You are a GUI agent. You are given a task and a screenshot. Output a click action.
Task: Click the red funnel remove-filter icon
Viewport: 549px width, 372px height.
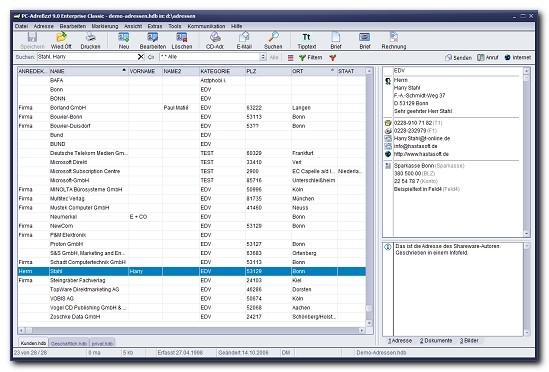tap(333, 57)
